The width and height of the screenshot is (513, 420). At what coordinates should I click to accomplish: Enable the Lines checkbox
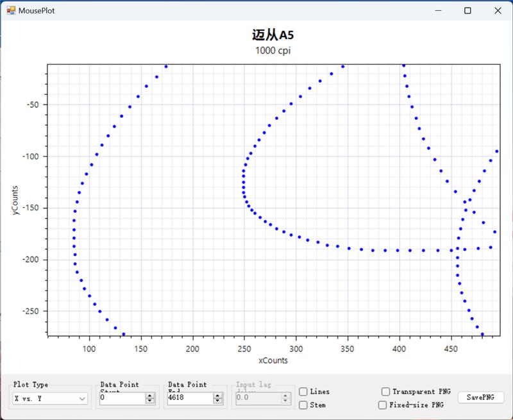[x=303, y=392]
